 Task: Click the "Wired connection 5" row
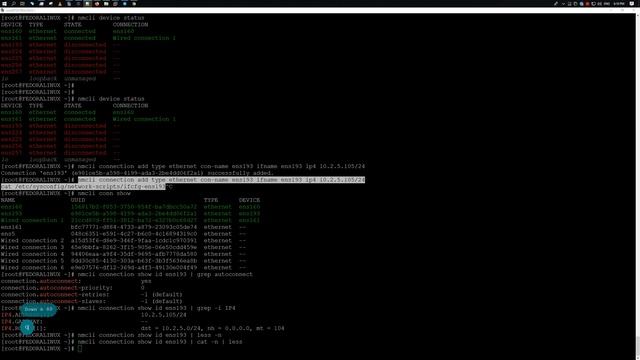point(123,261)
